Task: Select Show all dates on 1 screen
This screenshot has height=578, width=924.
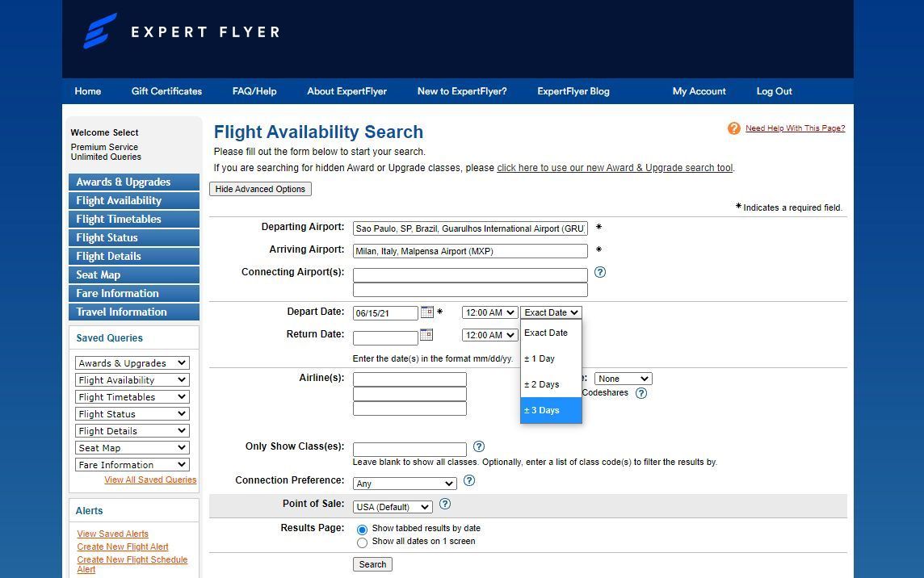Action: pos(362,542)
